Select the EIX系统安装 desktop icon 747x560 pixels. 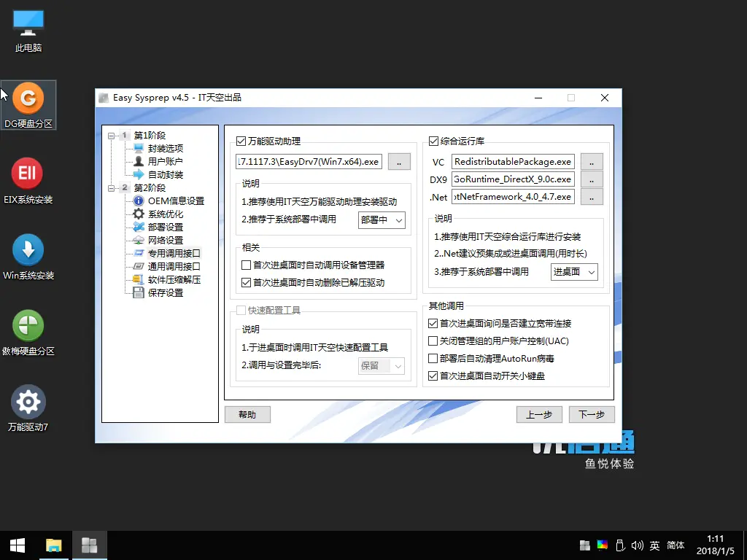click(x=28, y=181)
